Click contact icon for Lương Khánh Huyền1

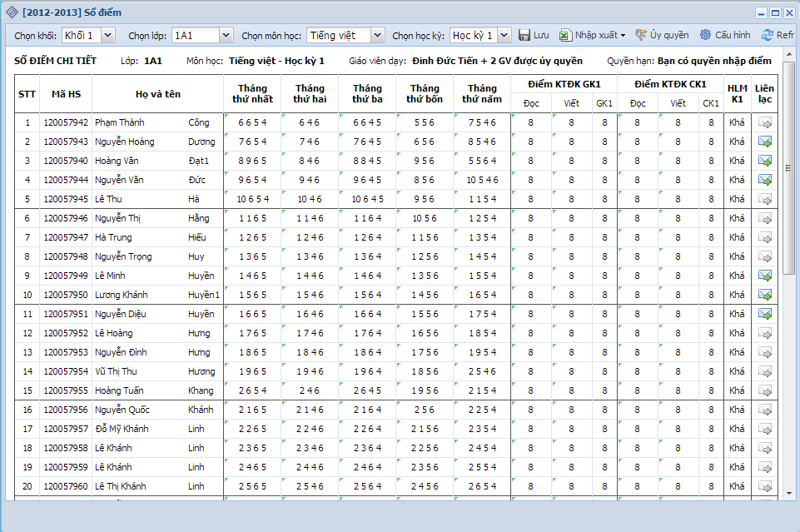click(x=764, y=295)
